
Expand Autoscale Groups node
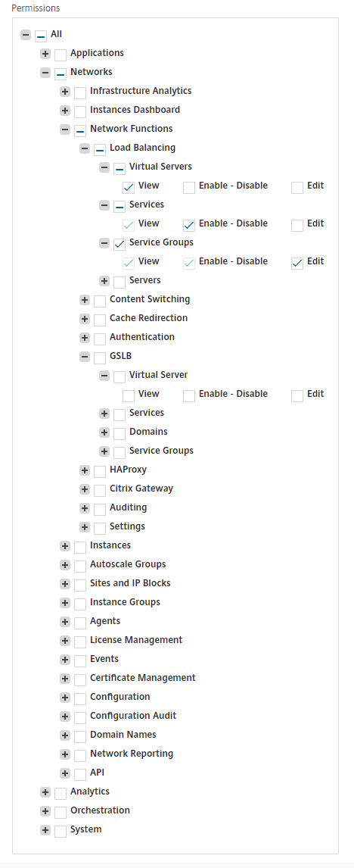coord(65,565)
